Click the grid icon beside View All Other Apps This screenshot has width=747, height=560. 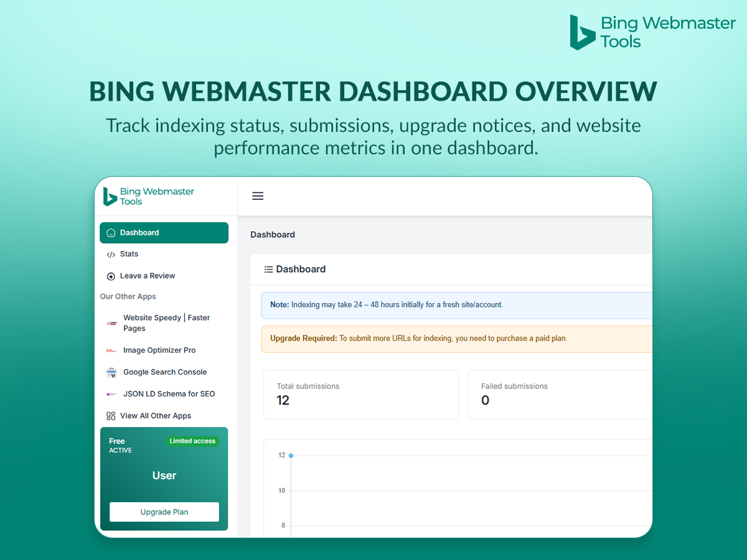click(111, 416)
